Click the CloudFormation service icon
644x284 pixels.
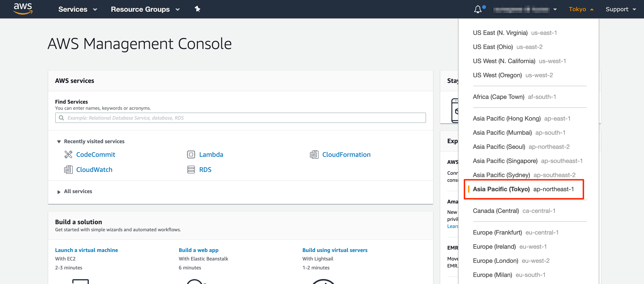(x=314, y=154)
